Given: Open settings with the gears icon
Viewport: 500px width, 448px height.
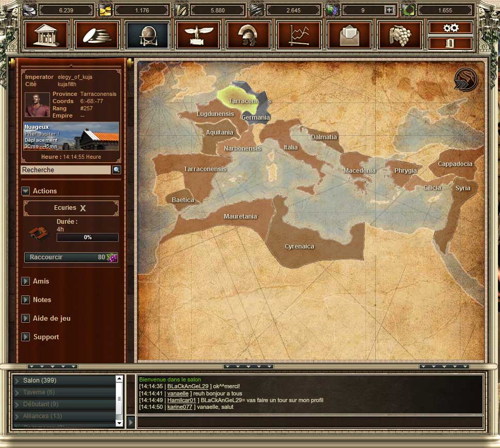Looking at the screenshot, I should (451, 28).
